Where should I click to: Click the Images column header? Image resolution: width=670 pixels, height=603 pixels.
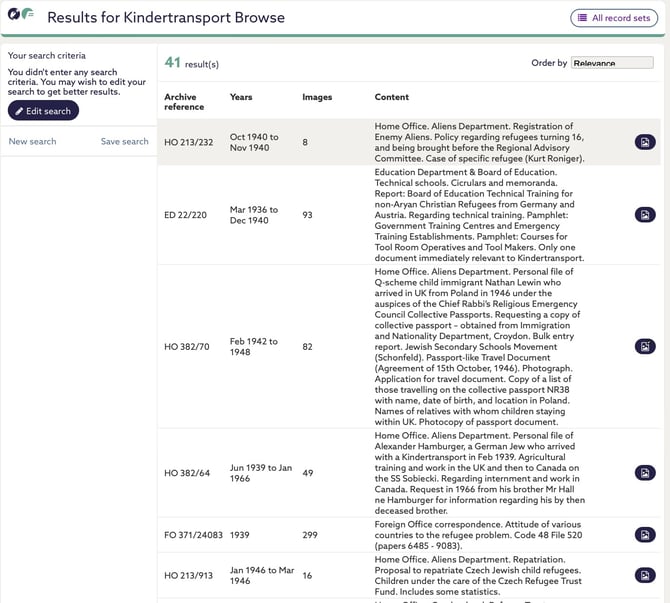[317, 97]
